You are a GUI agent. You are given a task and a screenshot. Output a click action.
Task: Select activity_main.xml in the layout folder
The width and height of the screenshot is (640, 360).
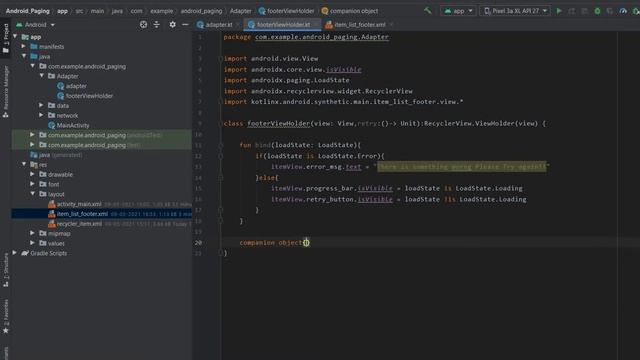(79, 204)
